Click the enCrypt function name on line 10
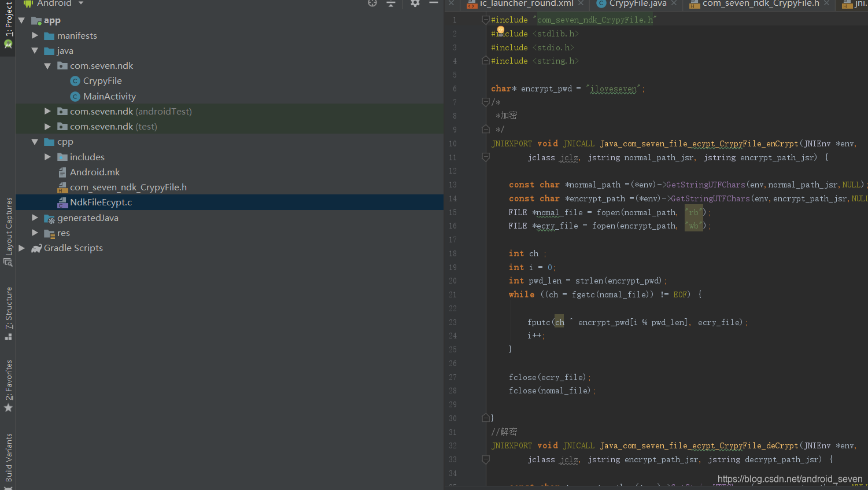This screenshot has width=868, height=490. (699, 143)
